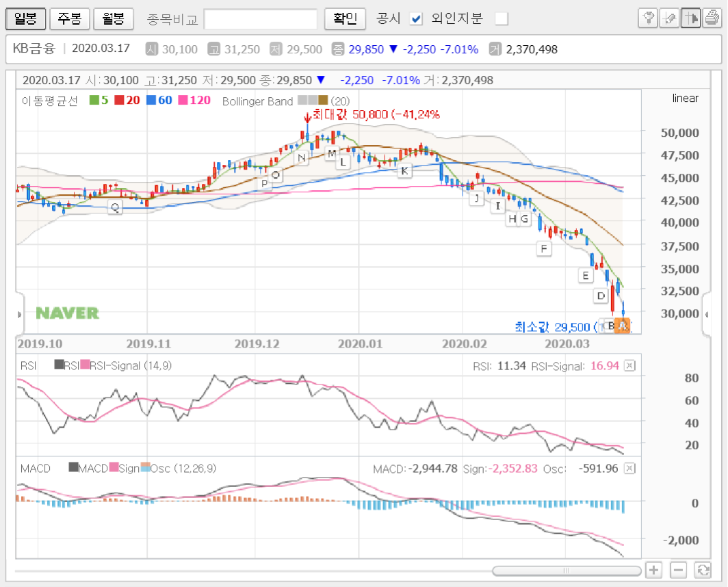Screen dimensions: 728x587
Task: Click the open price 30,100 in header
Action: click(180, 49)
